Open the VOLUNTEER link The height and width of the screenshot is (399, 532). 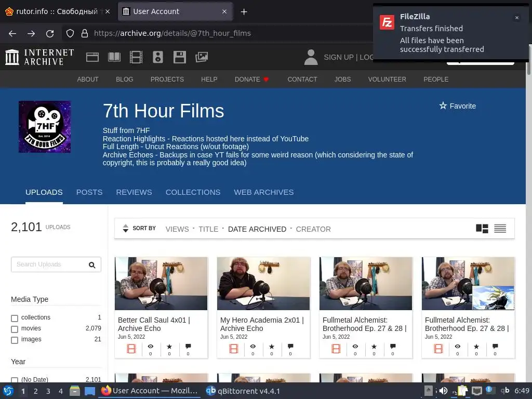(x=387, y=79)
